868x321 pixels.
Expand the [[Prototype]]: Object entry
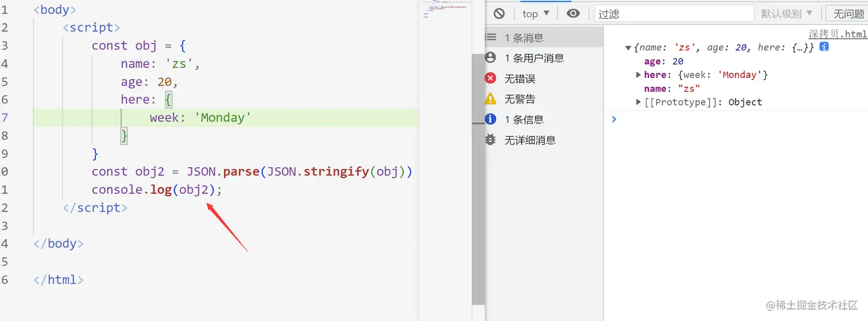638,102
